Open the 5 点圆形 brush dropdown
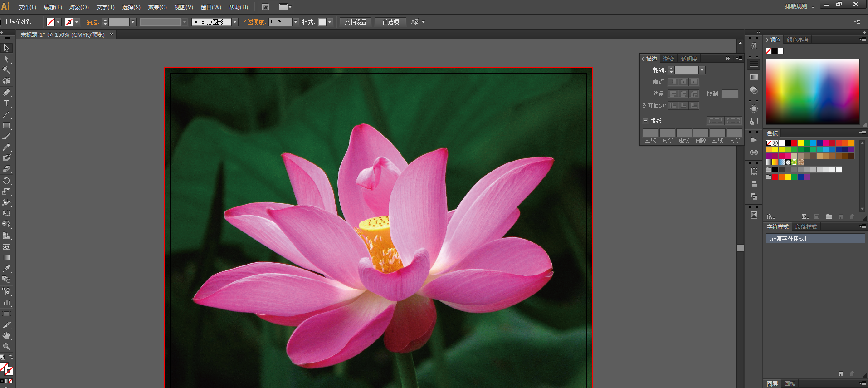The image size is (868, 388). [235, 22]
